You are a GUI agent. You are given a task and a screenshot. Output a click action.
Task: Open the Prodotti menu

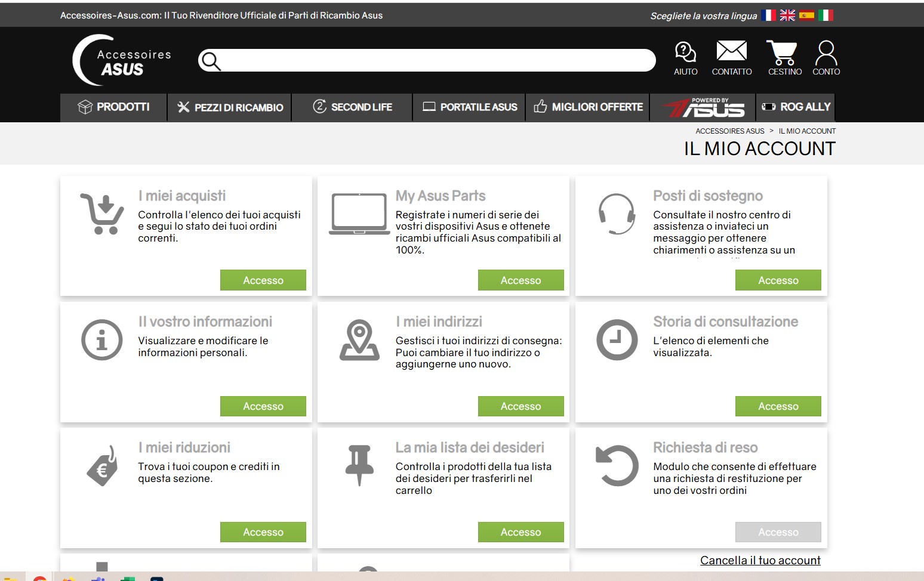pyautogui.click(x=113, y=107)
